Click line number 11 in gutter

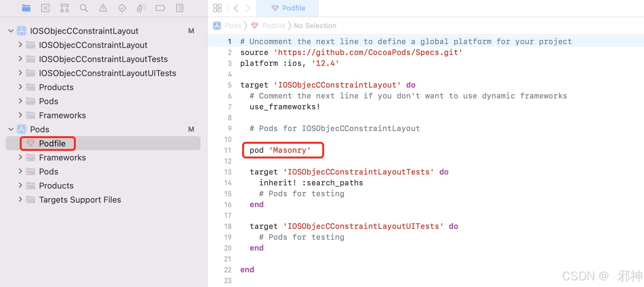click(x=228, y=150)
